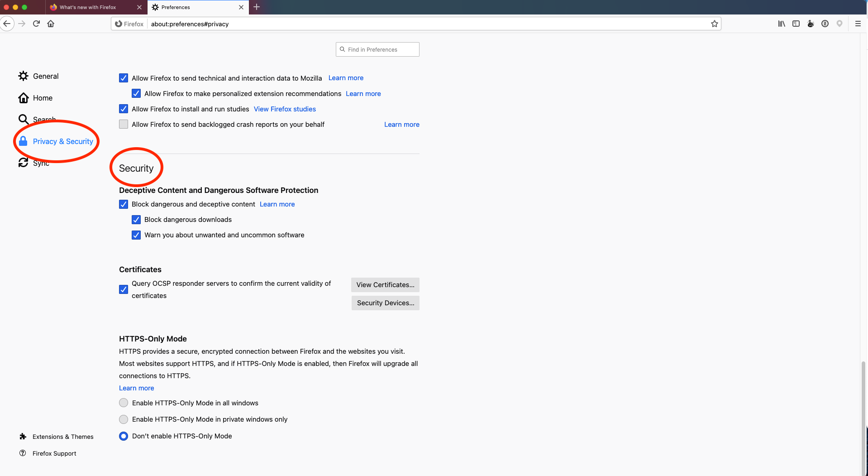Screen dimensions: 868x476
Task: Switch to What's new with Firefox tab
Action: point(95,7)
